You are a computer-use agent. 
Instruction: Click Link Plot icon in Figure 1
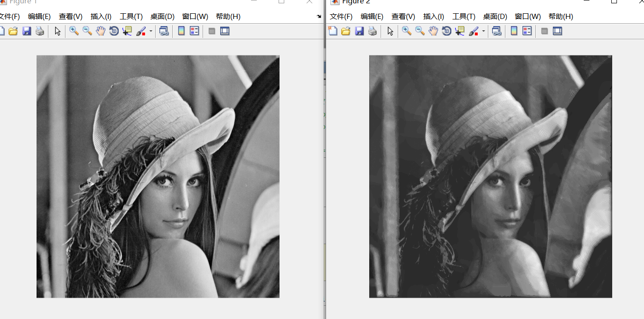click(164, 31)
